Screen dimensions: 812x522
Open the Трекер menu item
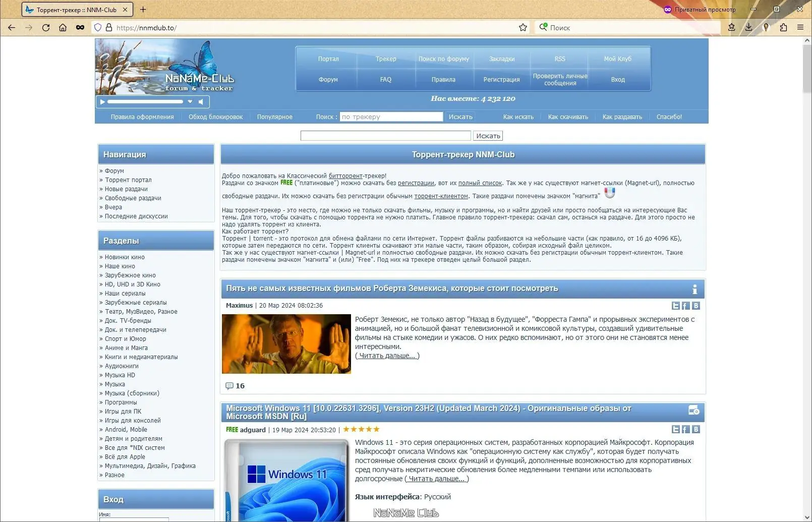click(386, 59)
